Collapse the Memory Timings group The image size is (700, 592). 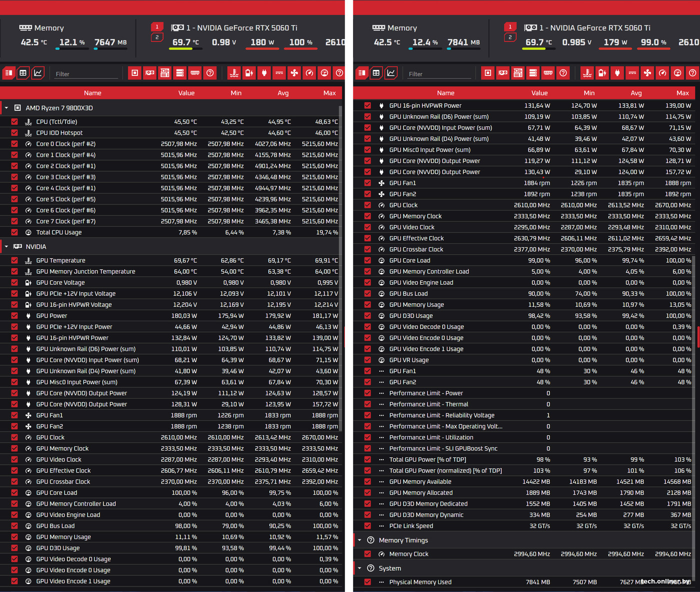point(359,540)
